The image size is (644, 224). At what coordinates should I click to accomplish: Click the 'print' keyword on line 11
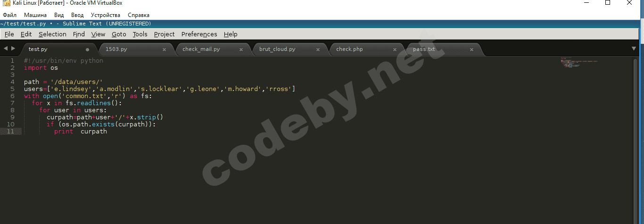click(x=64, y=131)
